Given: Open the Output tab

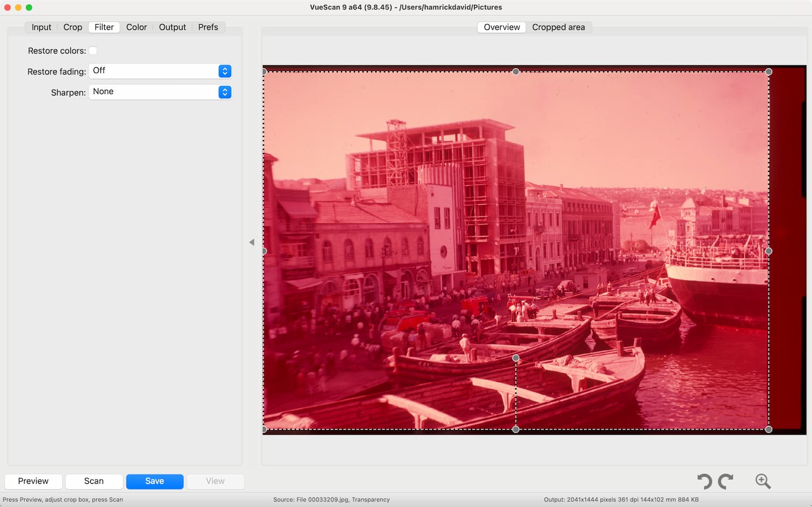Looking at the screenshot, I should click(x=172, y=27).
